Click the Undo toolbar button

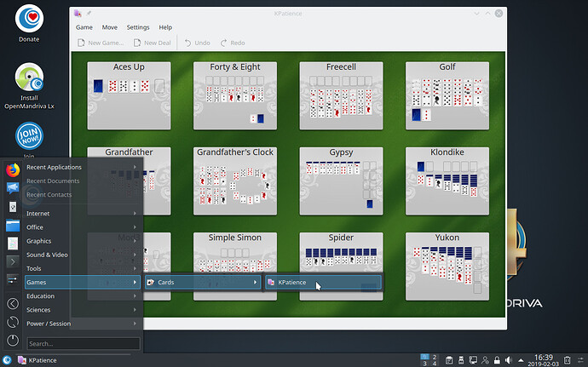[197, 43]
